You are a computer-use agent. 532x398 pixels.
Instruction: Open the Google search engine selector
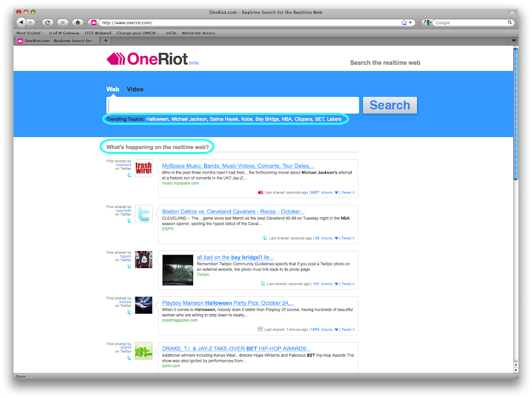click(x=427, y=22)
